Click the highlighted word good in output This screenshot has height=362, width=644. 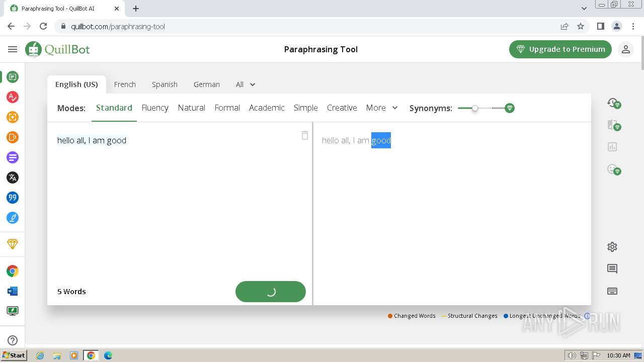tap(381, 140)
